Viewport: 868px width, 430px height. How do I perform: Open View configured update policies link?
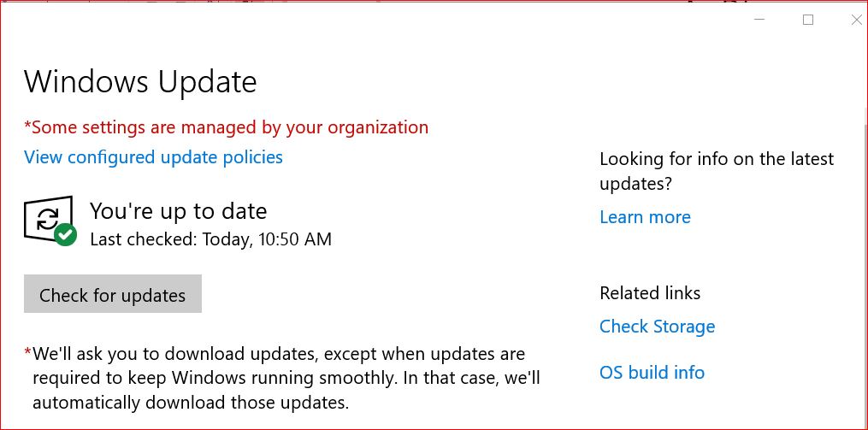click(x=153, y=157)
